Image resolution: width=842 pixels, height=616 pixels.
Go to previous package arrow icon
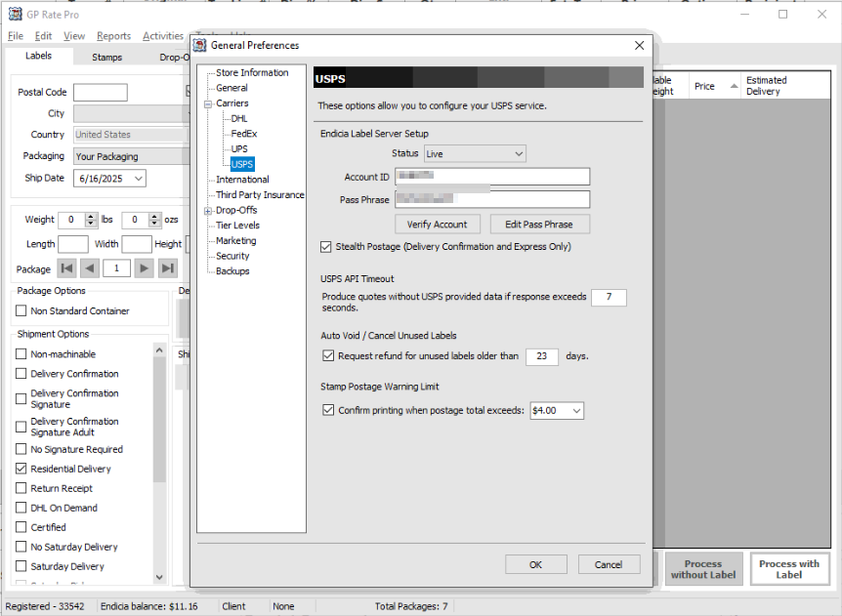click(x=90, y=267)
